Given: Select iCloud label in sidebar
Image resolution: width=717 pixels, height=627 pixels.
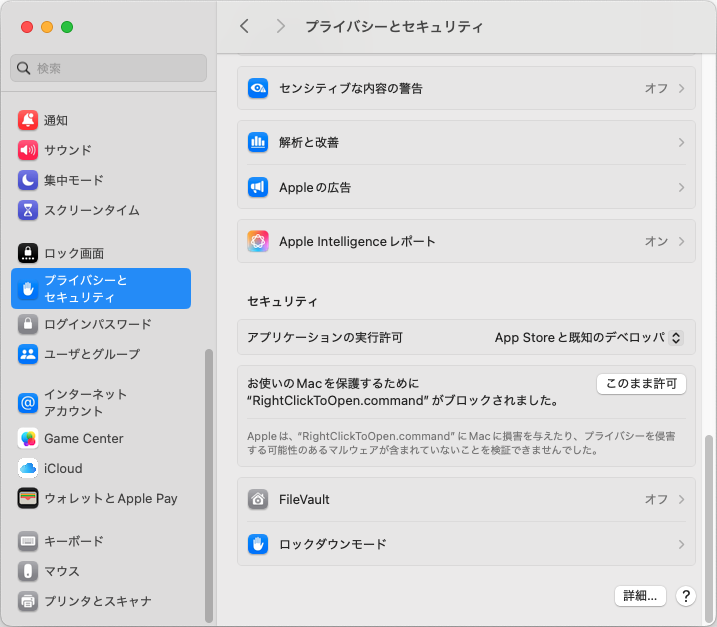Looking at the screenshot, I should click(63, 468).
